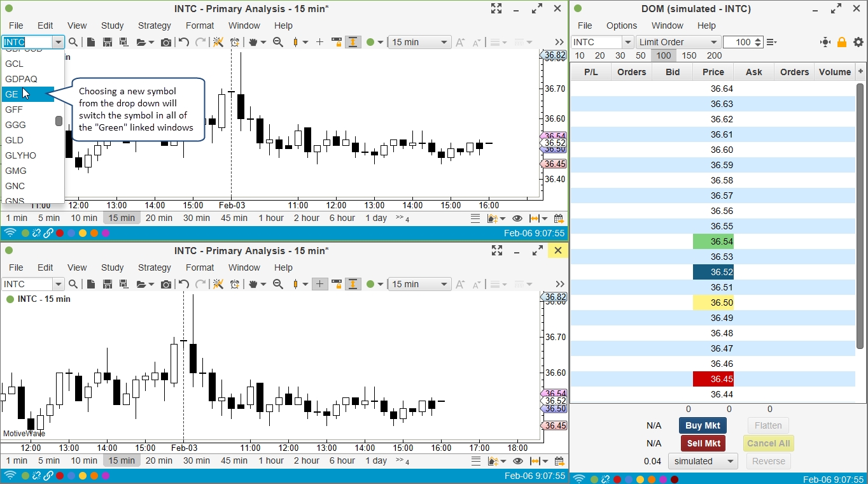The width and height of the screenshot is (868, 484).
Task: Open the Limit Order type dropdown in DOM
Action: click(x=678, y=42)
